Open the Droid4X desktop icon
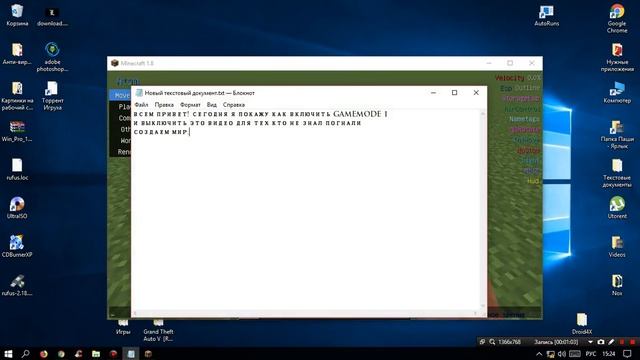This screenshot has width=640, height=360. tap(582, 323)
